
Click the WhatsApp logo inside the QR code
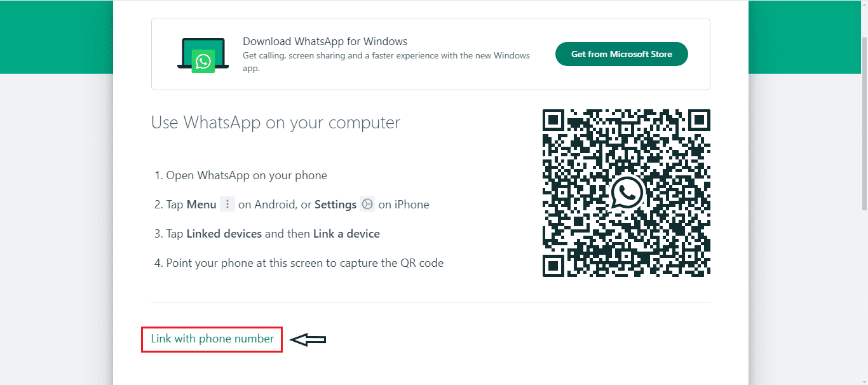tap(627, 192)
